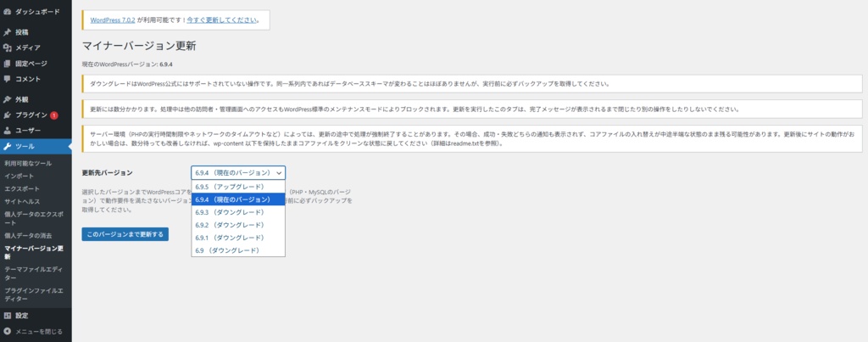Click the paintbrush icon beside 外観

[7, 99]
